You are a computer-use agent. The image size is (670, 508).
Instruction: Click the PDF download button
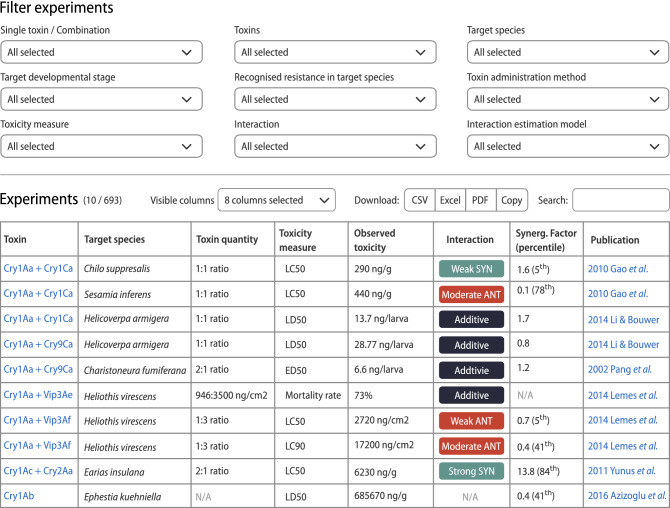pyautogui.click(x=481, y=200)
